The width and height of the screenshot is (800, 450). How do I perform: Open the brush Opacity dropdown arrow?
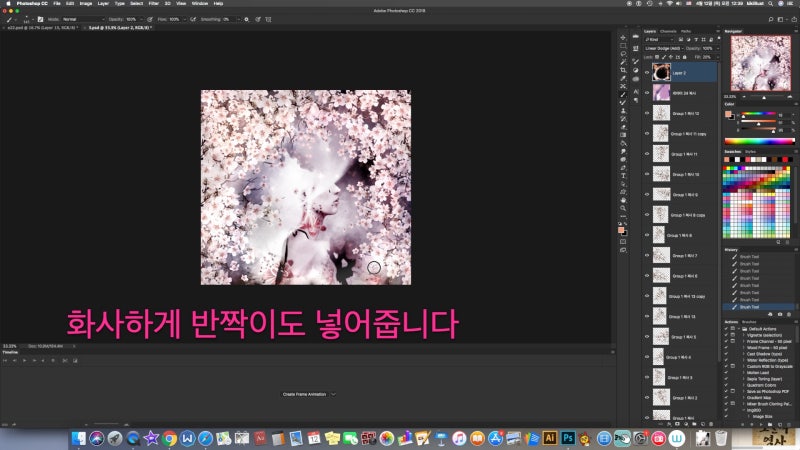tap(141, 19)
